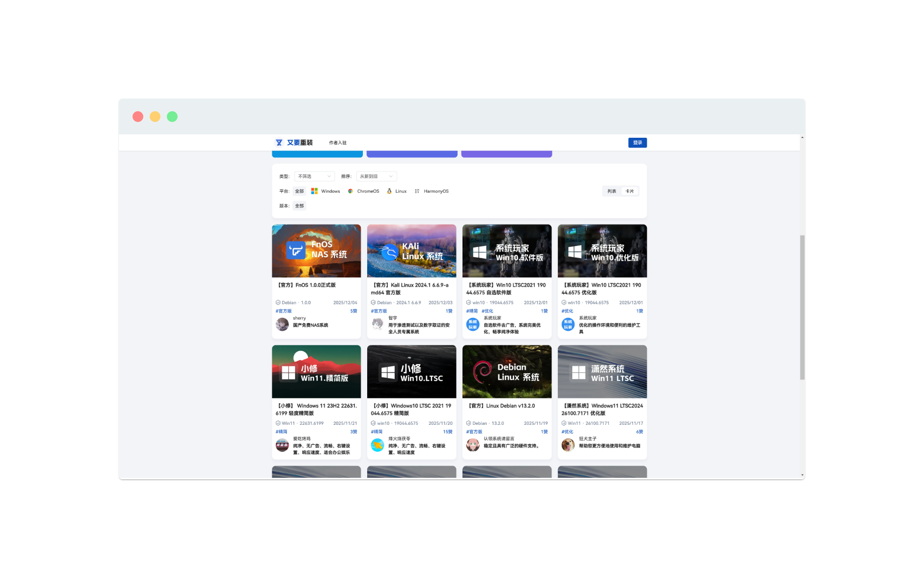The image size is (924, 578).
Task: Select the ChromeOS platform icon filter
Action: point(350,191)
